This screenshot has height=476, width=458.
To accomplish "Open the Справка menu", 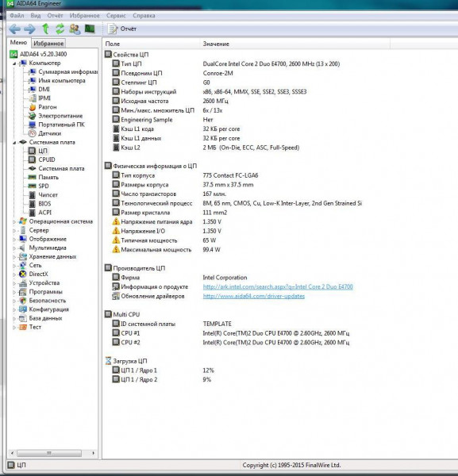I will 144,16.
